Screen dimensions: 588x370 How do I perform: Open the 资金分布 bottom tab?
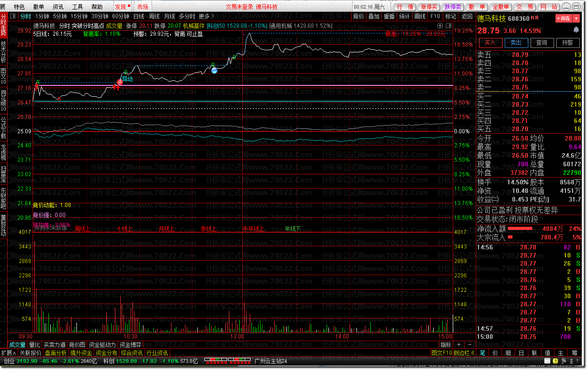coord(107,353)
